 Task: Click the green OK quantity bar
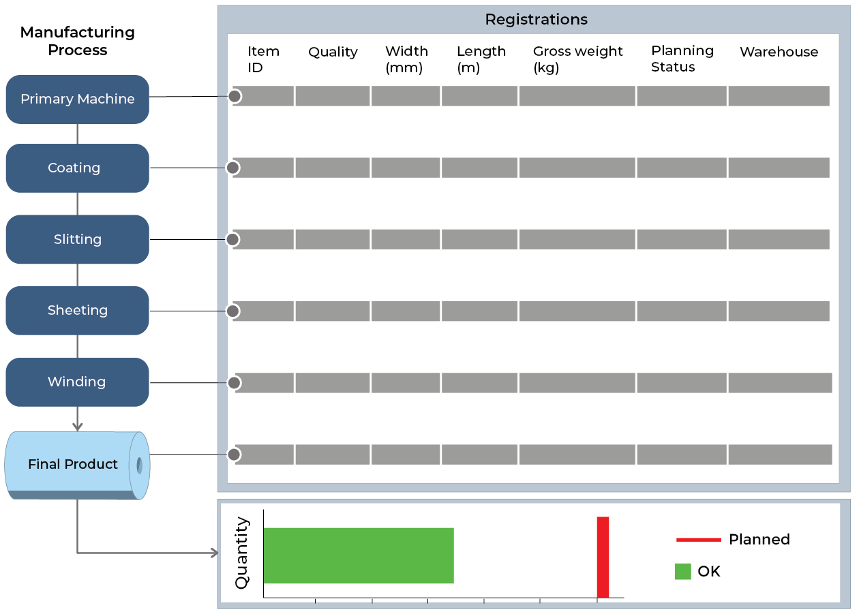tap(358, 555)
